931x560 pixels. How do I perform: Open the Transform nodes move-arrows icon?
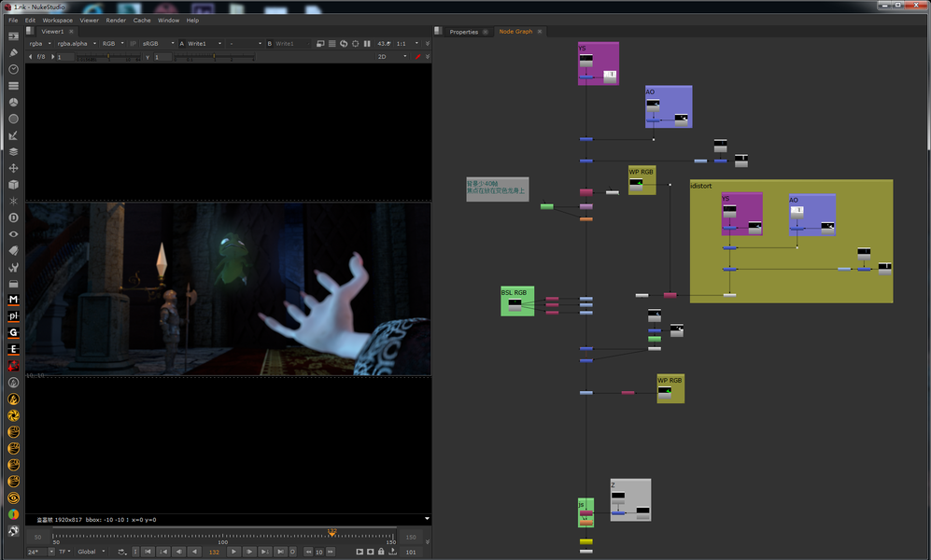[13, 169]
